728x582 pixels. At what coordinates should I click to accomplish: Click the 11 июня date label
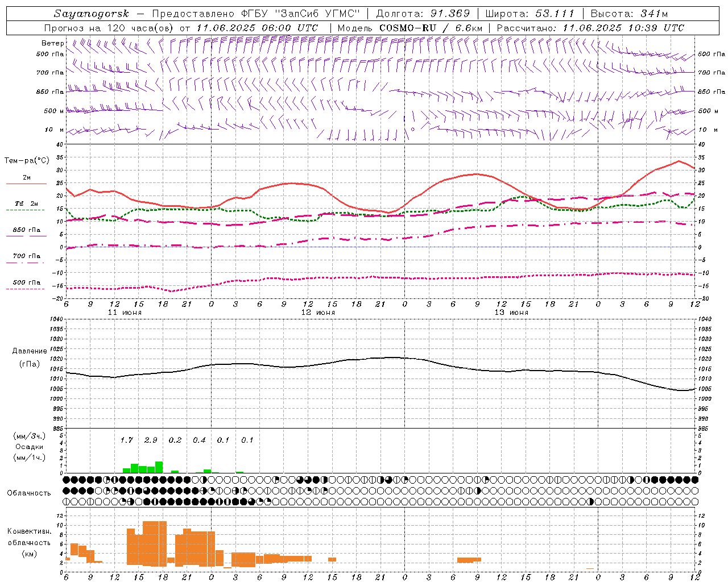(x=125, y=313)
